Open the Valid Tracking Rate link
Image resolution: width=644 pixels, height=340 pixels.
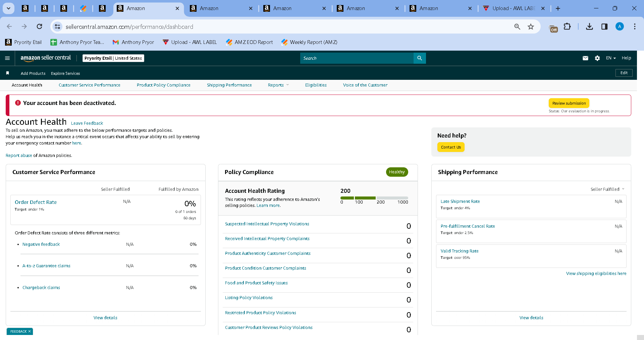point(460,251)
